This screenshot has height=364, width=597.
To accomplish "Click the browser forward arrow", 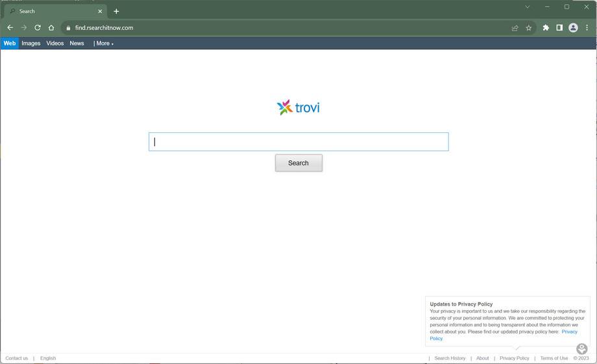I will coord(24,28).
